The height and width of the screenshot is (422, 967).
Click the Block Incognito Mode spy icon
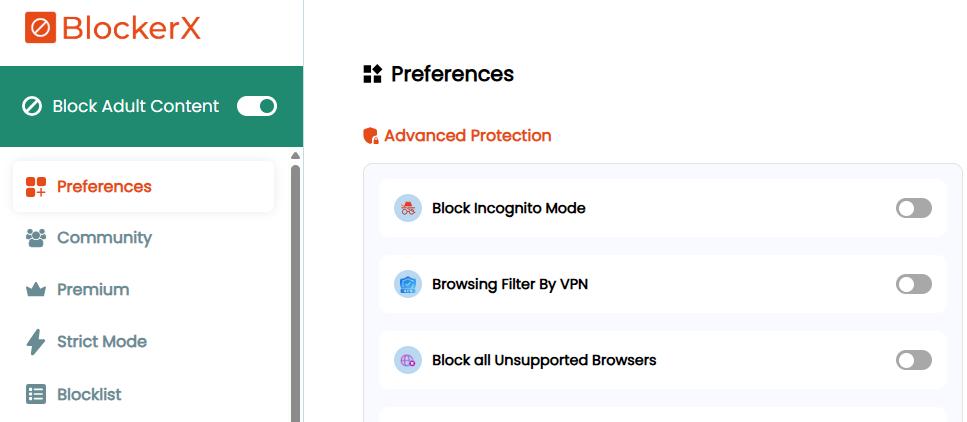click(408, 208)
